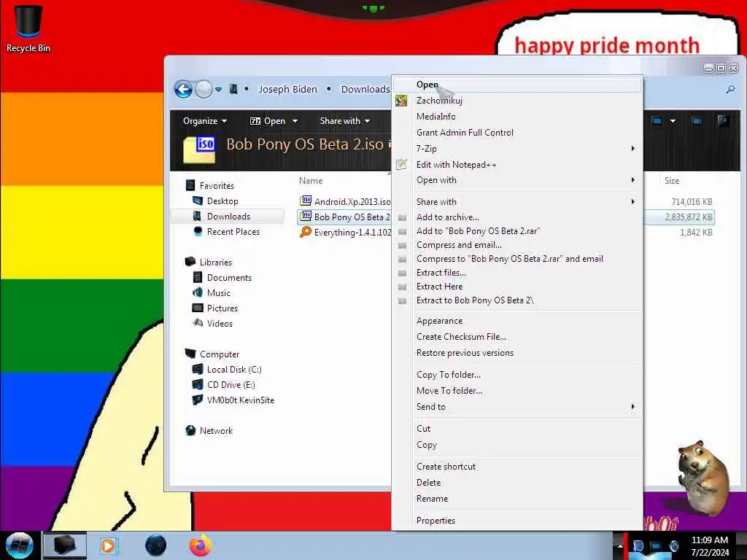Choose Extract files...
The image size is (747, 560).
click(x=517, y=273)
